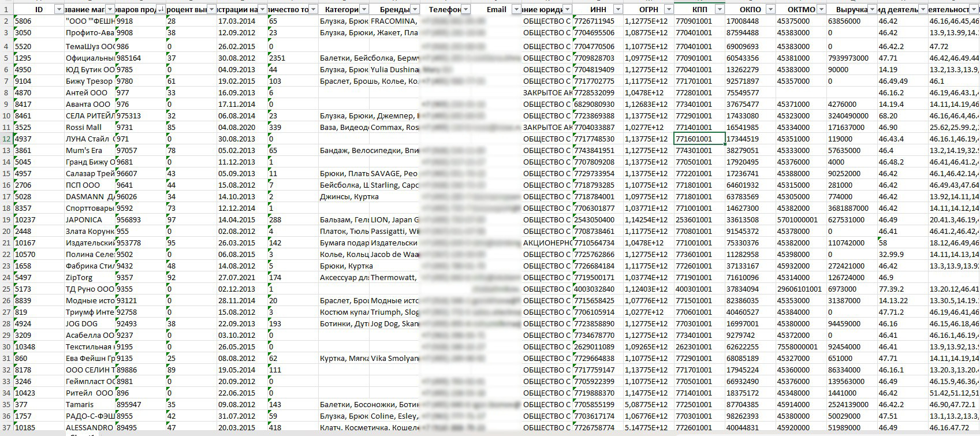This screenshot has width=980, height=436.
Task: Open the ОКПО column filter dropdown
Action: [770, 9]
